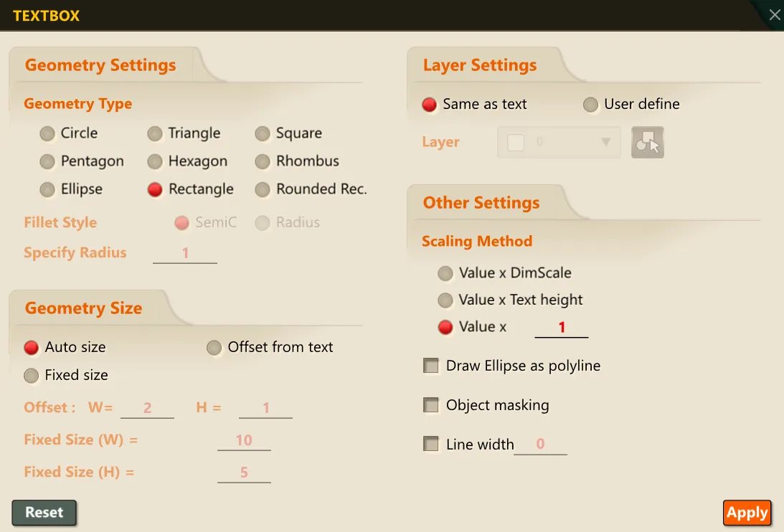Select Value x DimScale scaling method
Screen dimensions: 784x532
click(445, 273)
